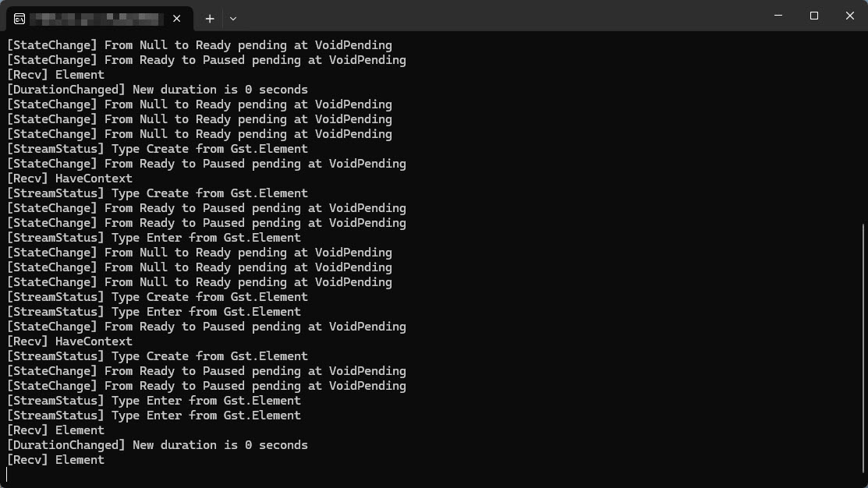Click the topmost '[Recv] Element' line
Viewport: 868px width, 488px height.
pos(55,75)
